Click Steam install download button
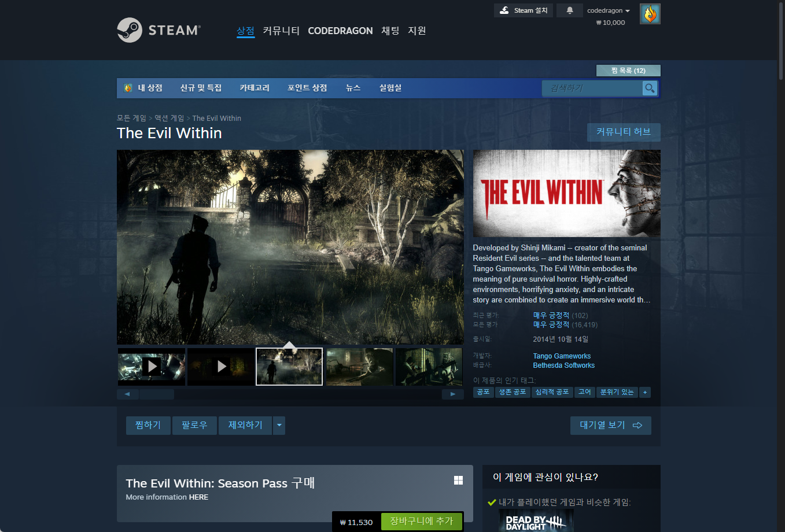The width and height of the screenshot is (785, 532). [x=524, y=10]
